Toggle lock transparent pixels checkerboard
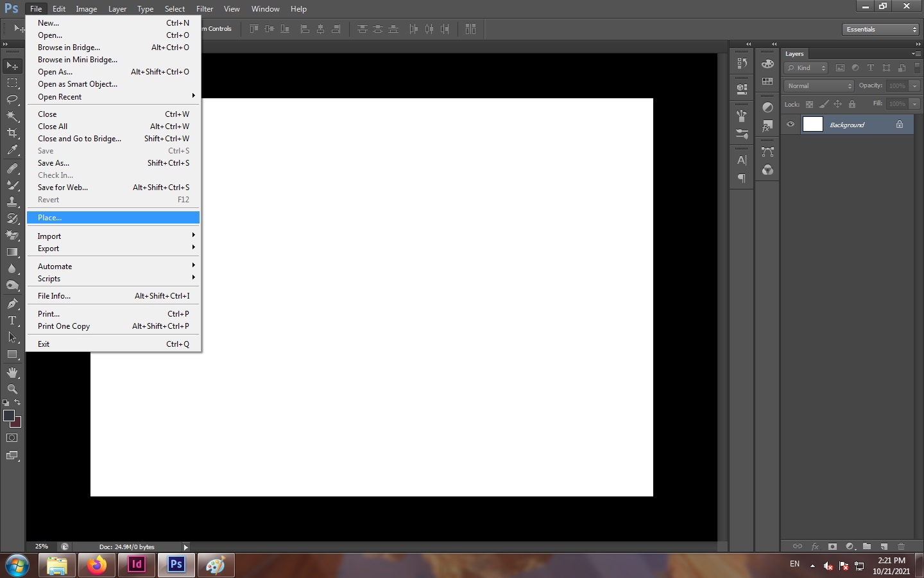This screenshot has height=578, width=924. pos(809,104)
